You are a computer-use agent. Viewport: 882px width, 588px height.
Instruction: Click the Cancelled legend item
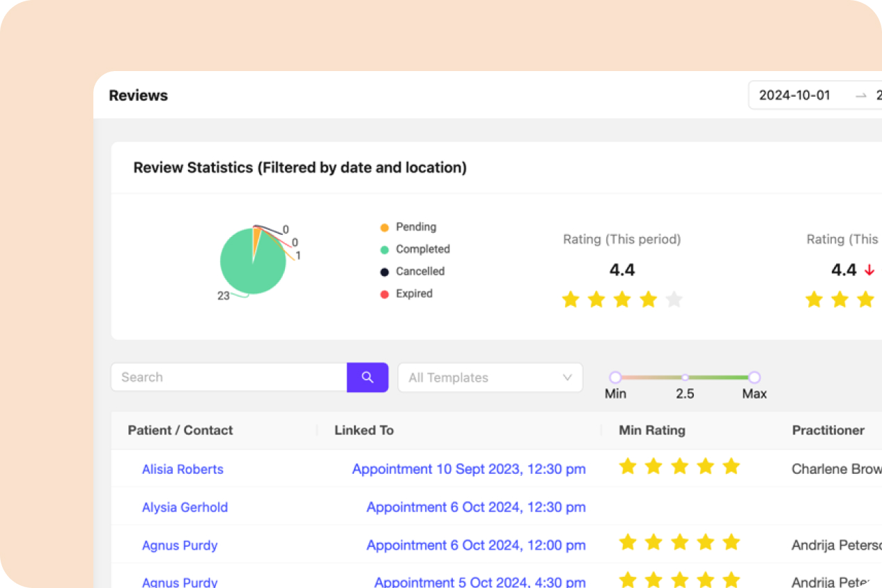pyautogui.click(x=412, y=272)
